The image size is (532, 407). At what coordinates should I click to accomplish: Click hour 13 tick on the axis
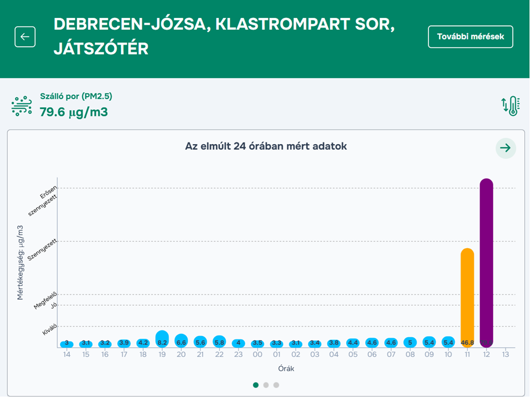pos(505,355)
